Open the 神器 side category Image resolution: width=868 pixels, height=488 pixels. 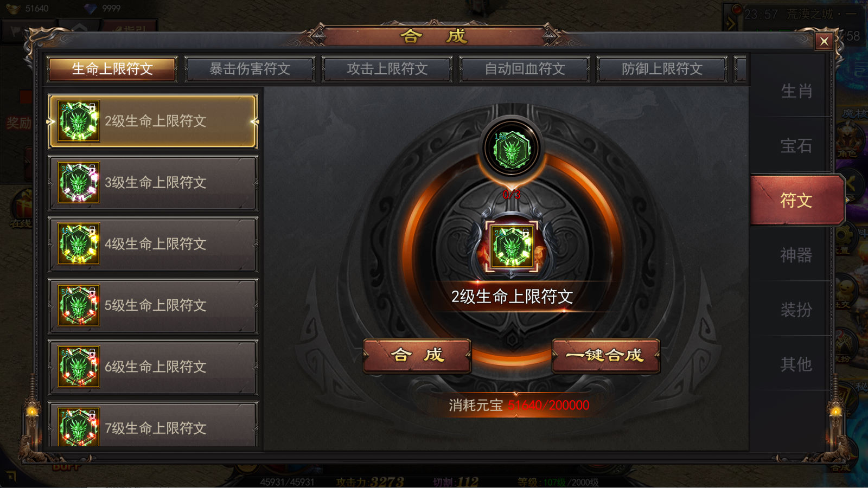pyautogui.click(x=796, y=255)
